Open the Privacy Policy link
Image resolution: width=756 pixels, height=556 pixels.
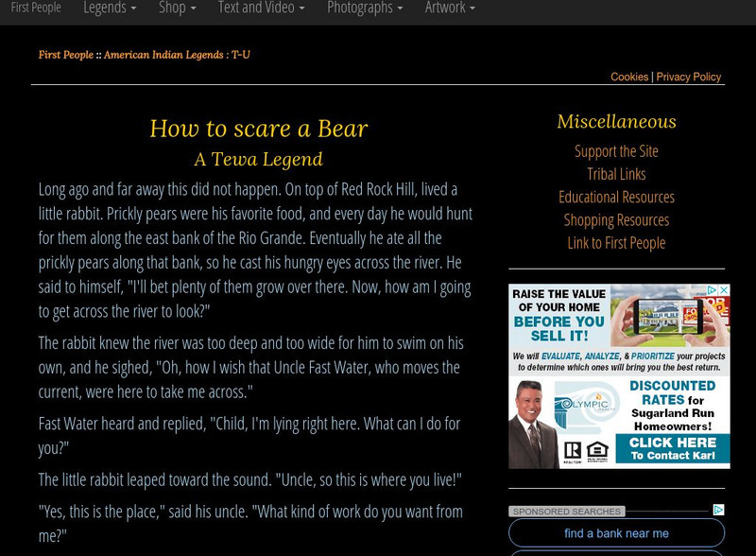click(x=689, y=77)
